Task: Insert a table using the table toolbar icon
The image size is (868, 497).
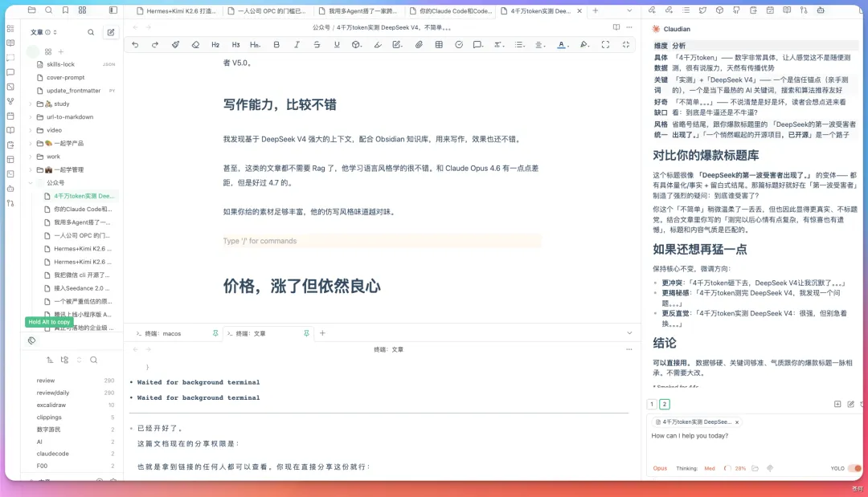Action: [x=438, y=46]
